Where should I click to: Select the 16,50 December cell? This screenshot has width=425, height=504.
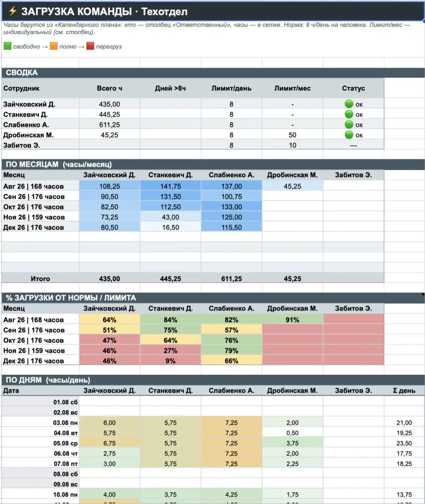pos(171,227)
